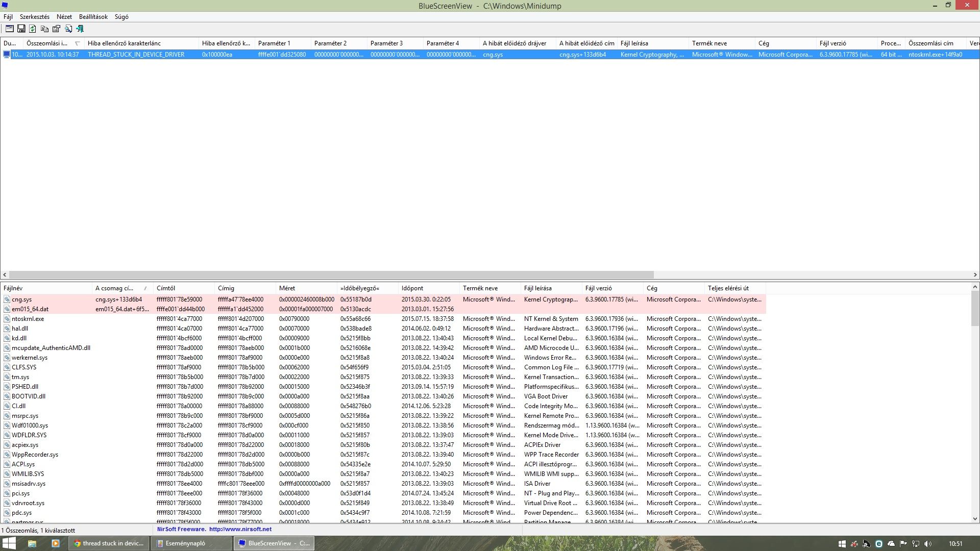The image size is (980, 551).
Task: Sort lower pane by Fájlnév header
Action: [46, 288]
